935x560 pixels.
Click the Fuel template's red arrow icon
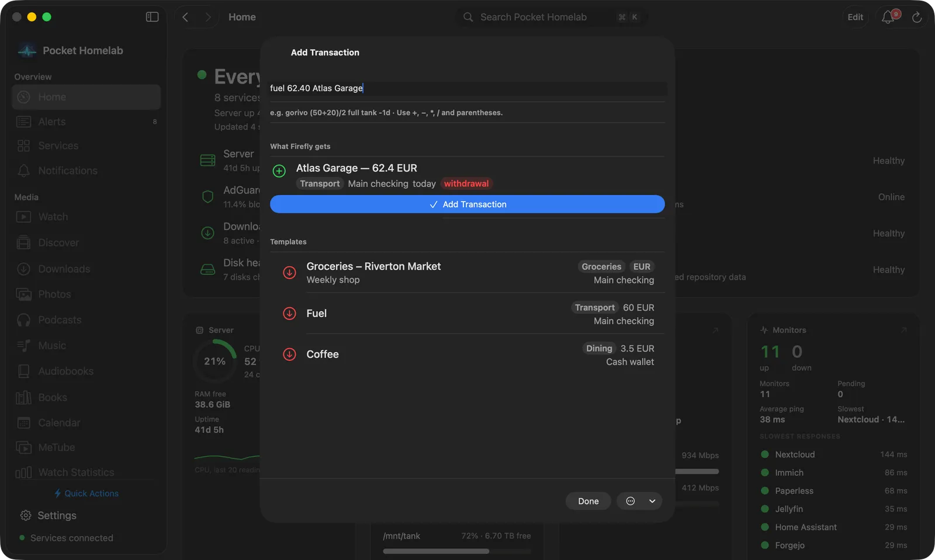[x=289, y=314]
